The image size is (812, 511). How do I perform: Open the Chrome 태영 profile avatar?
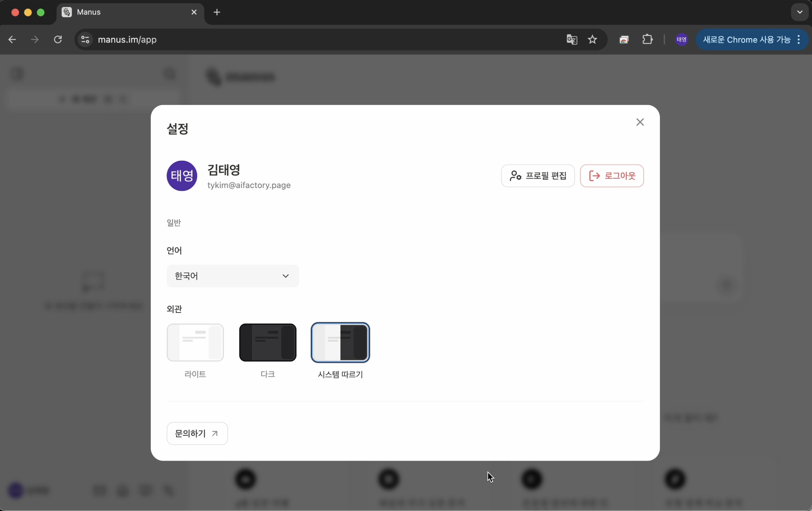pos(681,40)
